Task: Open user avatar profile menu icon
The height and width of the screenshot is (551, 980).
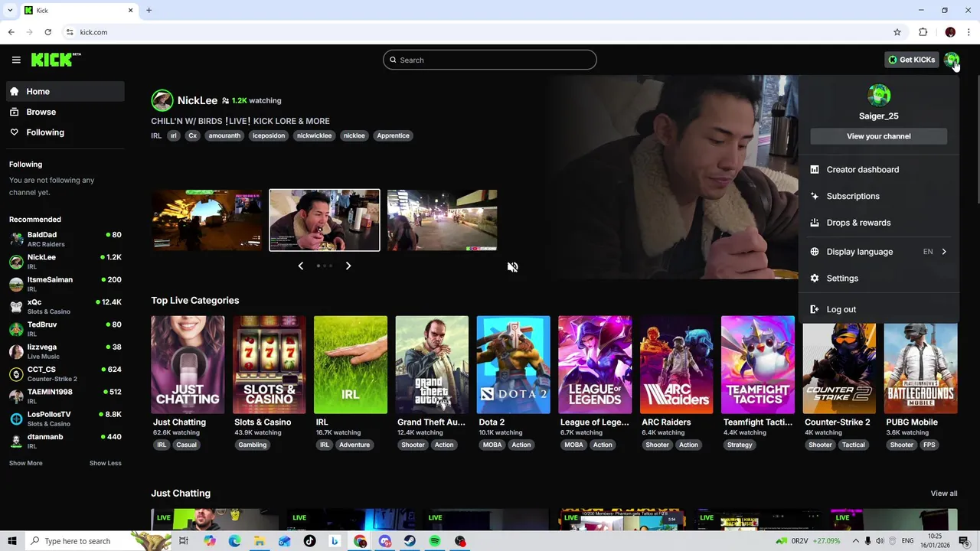Action: [951, 60]
